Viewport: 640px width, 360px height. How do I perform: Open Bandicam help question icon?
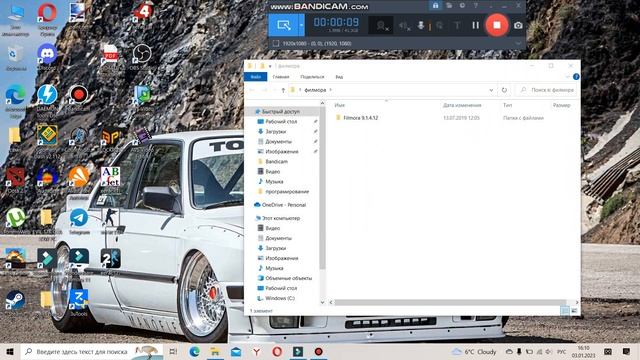[x=476, y=5]
